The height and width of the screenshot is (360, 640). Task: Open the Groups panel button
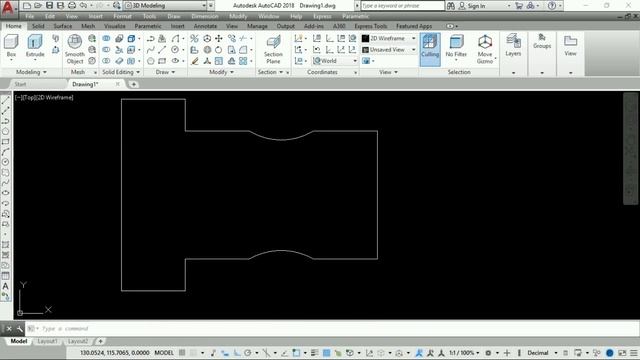coord(542,42)
